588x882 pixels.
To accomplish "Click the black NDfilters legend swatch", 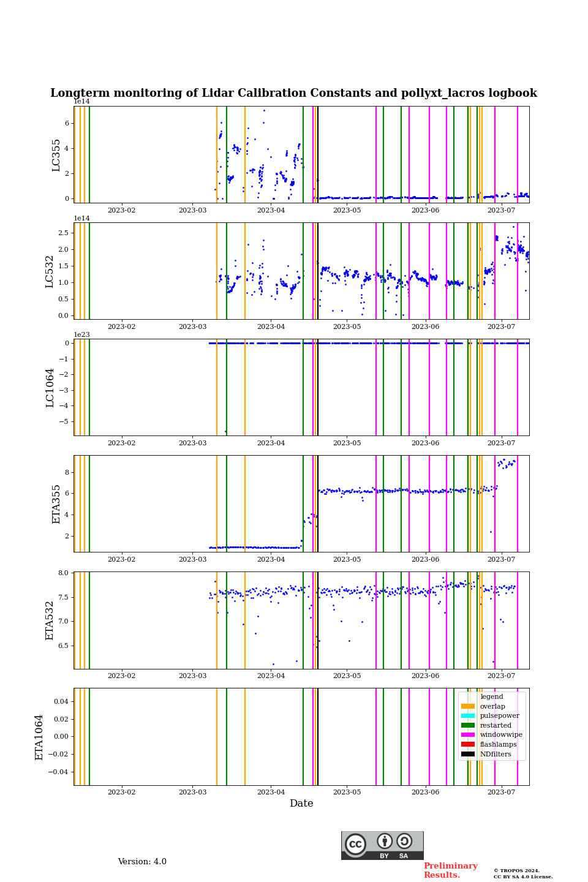I will pyautogui.click(x=468, y=755).
